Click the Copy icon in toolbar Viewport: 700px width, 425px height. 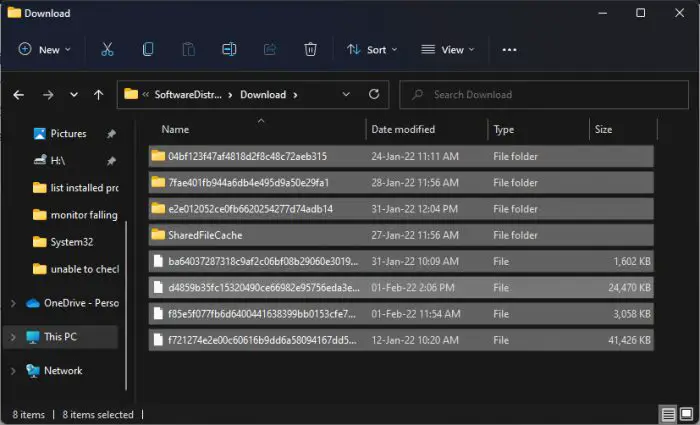[x=148, y=49]
